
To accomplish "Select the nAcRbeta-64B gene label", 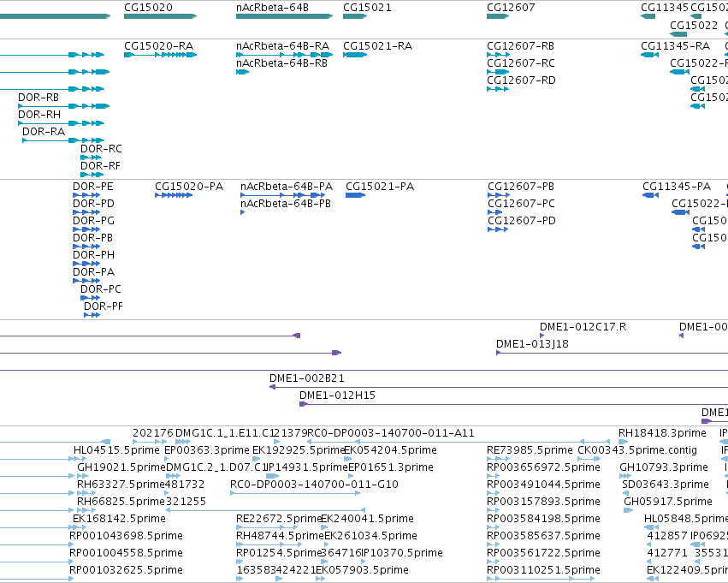I will tap(272, 8).
